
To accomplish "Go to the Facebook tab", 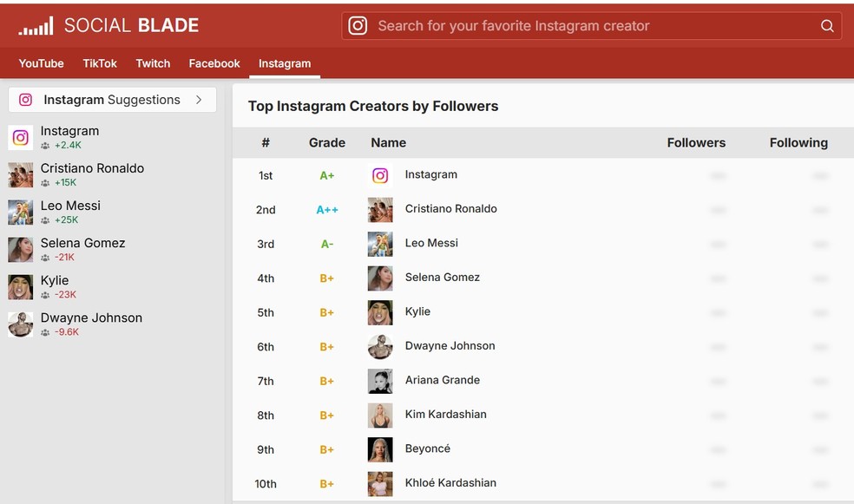I will tap(214, 63).
